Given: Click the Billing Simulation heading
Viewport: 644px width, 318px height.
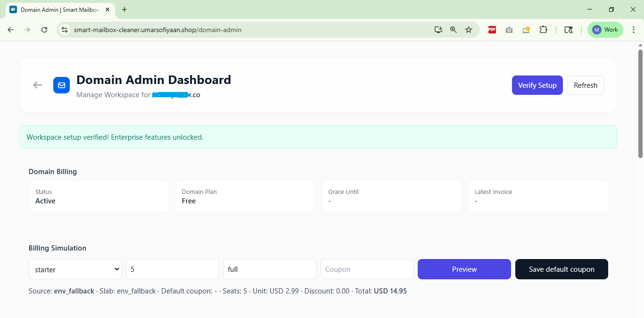Looking at the screenshot, I should pyautogui.click(x=58, y=248).
